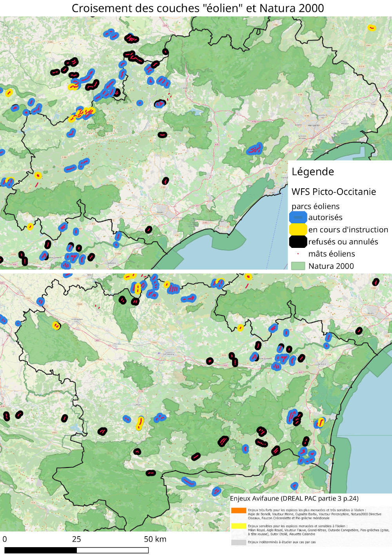Click the yellow 'en cours d'instruction' legend swatch
The width and height of the screenshot is (392, 555).
[298, 229]
